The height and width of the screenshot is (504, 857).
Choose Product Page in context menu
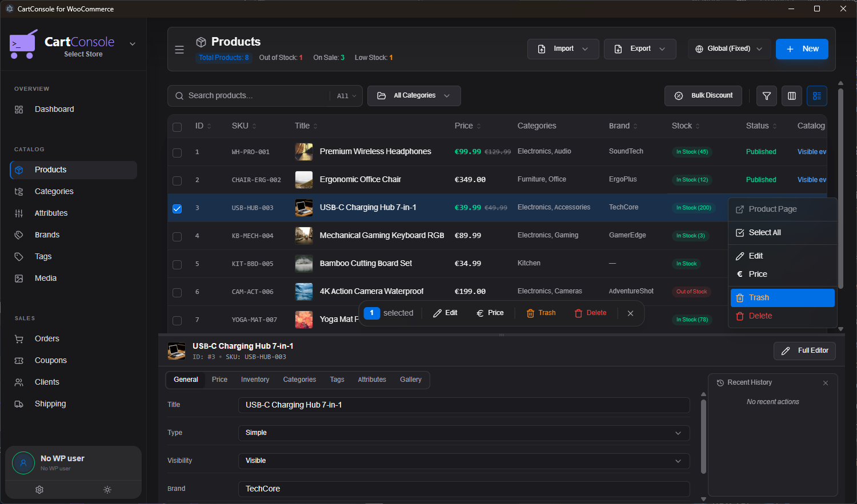[x=782, y=209]
